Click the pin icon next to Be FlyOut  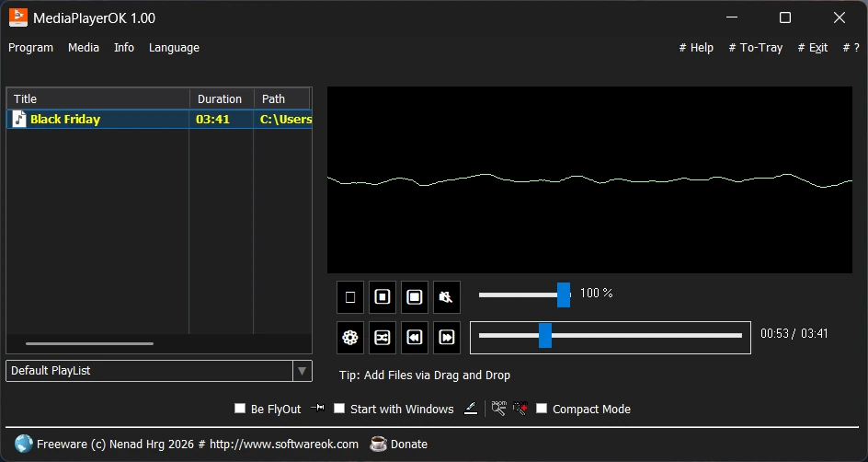click(317, 409)
